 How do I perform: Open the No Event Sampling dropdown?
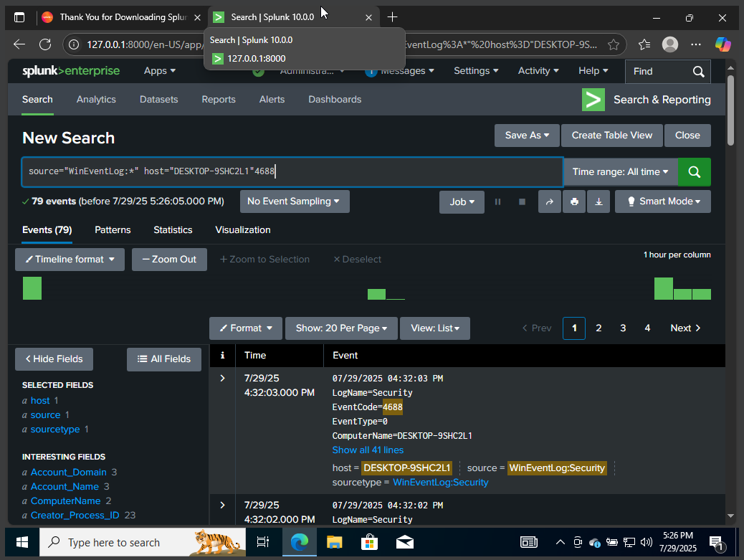click(295, 201)
